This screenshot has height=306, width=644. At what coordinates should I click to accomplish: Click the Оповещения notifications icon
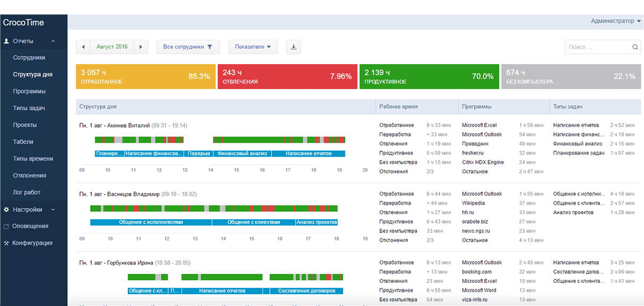(6, 226)
